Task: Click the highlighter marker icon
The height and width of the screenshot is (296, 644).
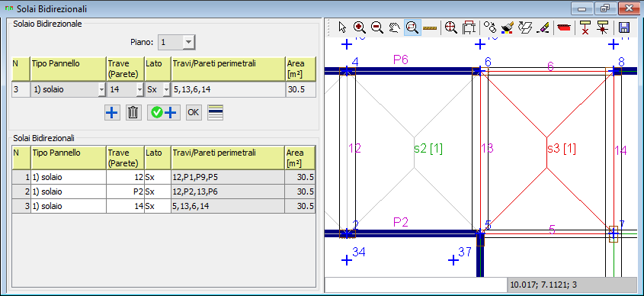Action: click(x=543, y=27)
